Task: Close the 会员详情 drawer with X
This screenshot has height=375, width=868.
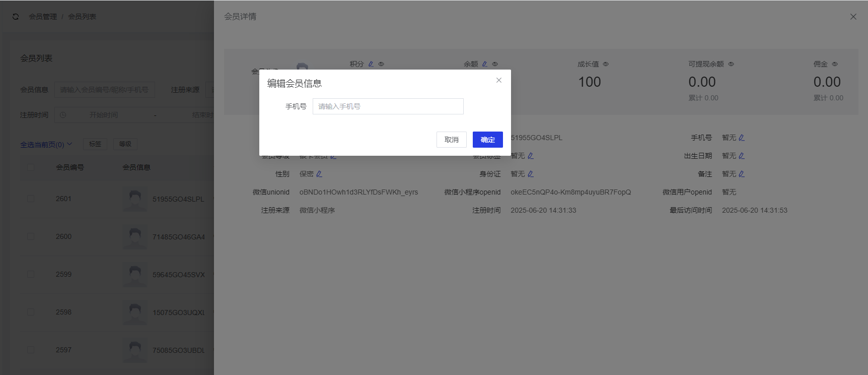Action: 853,17
